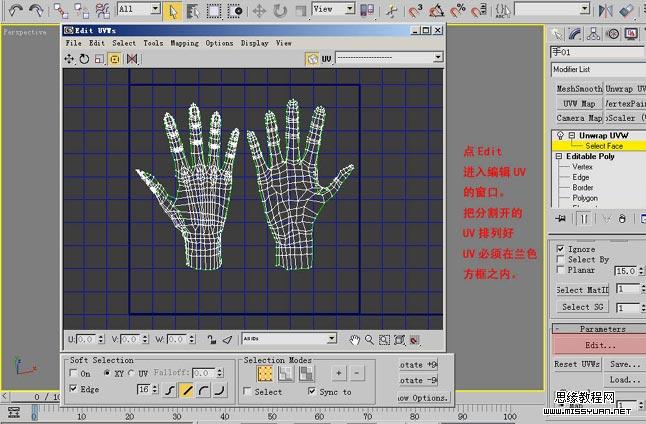
Task: Activate the Select Object arrow tool
Action: click(172, 11)
